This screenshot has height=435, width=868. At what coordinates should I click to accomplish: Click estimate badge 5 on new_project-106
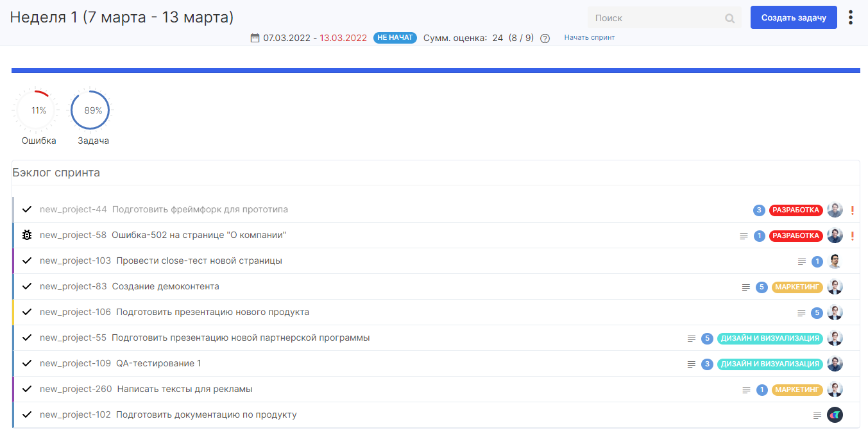coord(817,312)
